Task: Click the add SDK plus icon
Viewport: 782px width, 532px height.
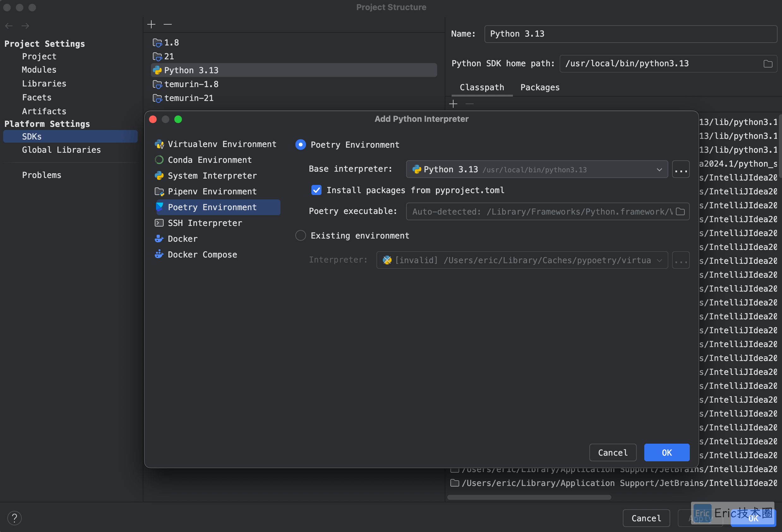Action: click(x=151, y=24)
